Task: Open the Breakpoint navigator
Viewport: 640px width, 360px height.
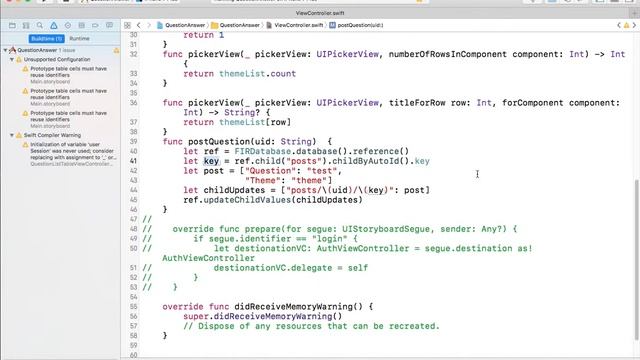Action: 96,25
